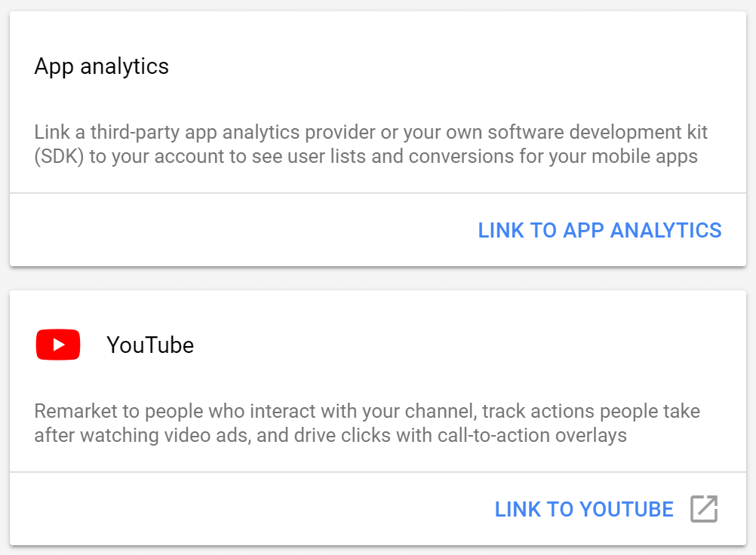The height and width of the screenshot is (555, 756).
Task: Click the external link icon beside Link to YouTube
Action: click(703, 509)
